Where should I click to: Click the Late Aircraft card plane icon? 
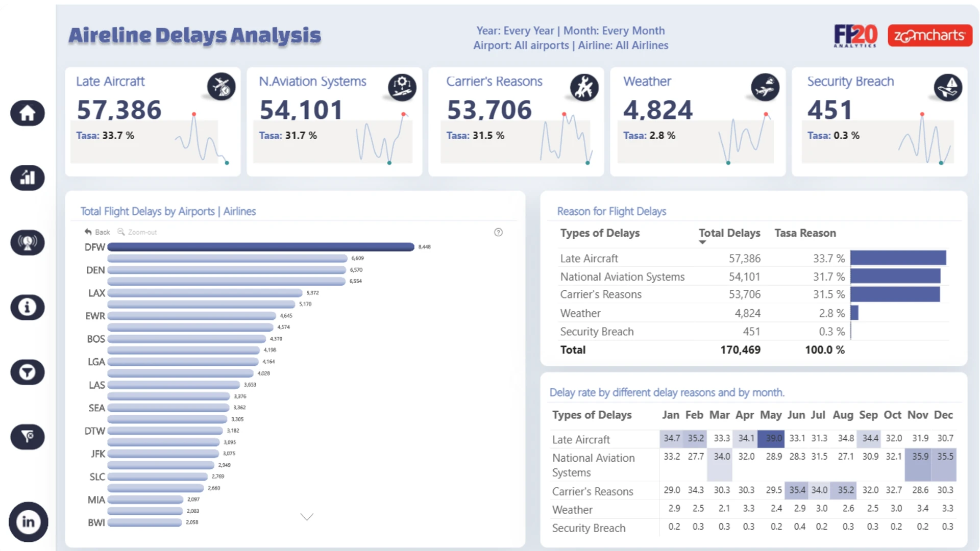221,87
